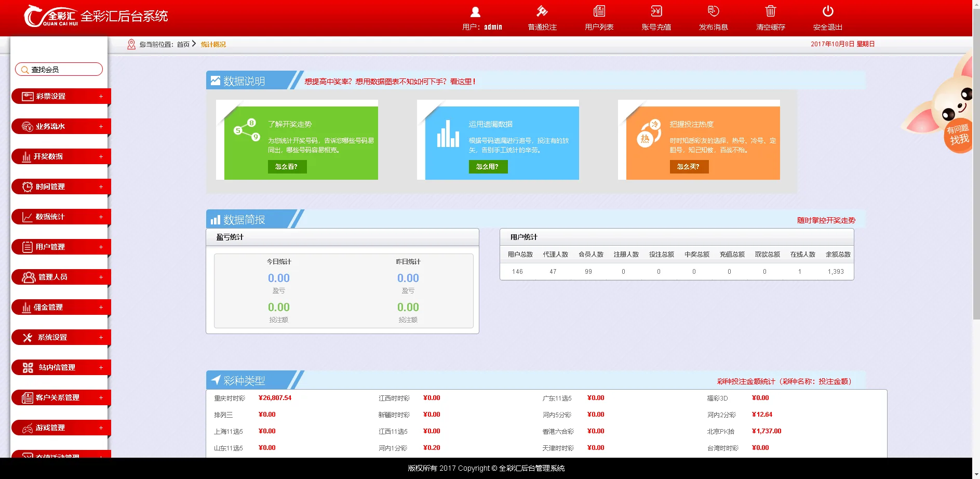The image size is (980, 479).
Task: Click the 客户关系管理 document icon
Action: point(28,397)
